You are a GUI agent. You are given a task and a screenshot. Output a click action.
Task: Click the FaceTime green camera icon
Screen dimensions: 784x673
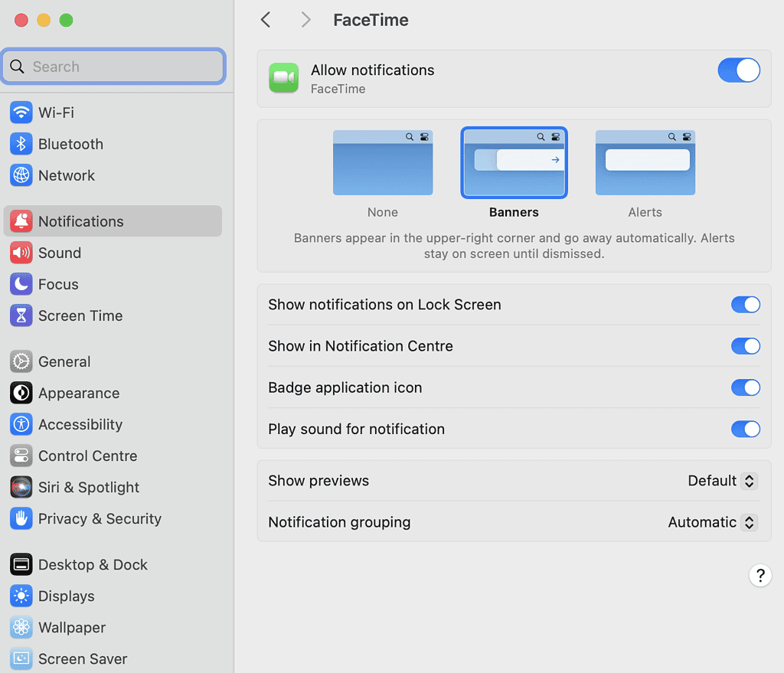(x=283, y=77)
